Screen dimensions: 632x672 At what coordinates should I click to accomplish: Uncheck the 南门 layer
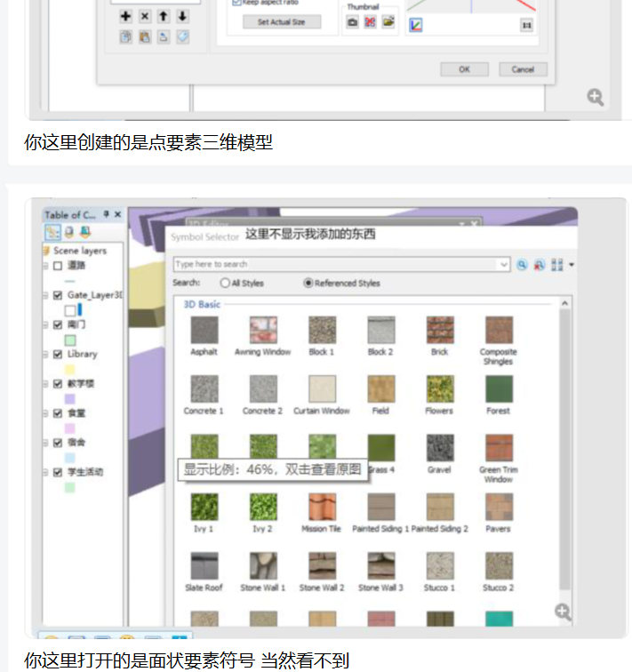coord(58,324)
